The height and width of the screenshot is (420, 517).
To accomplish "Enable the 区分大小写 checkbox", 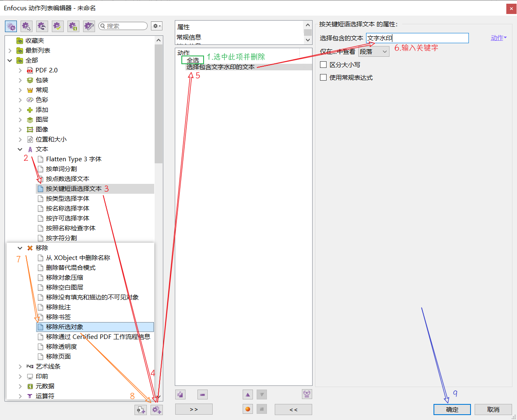I will 323,65.
